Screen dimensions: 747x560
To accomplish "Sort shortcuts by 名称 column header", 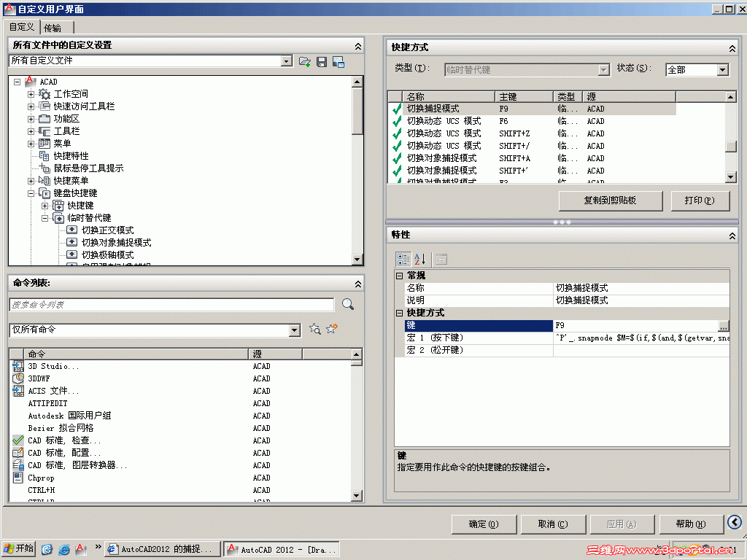I will 449,97.
